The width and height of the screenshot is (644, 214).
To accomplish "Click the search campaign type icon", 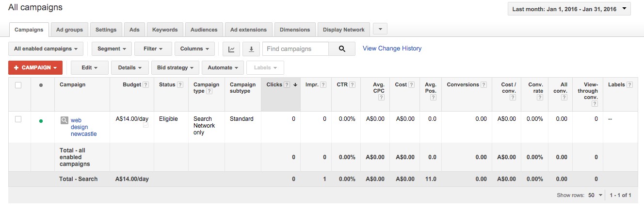I will click(64, 120).
